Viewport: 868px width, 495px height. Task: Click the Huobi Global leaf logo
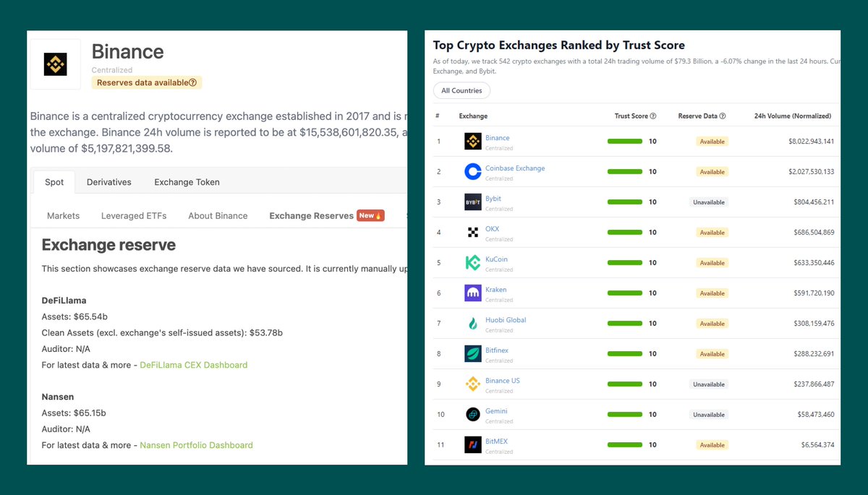(473, 323)
